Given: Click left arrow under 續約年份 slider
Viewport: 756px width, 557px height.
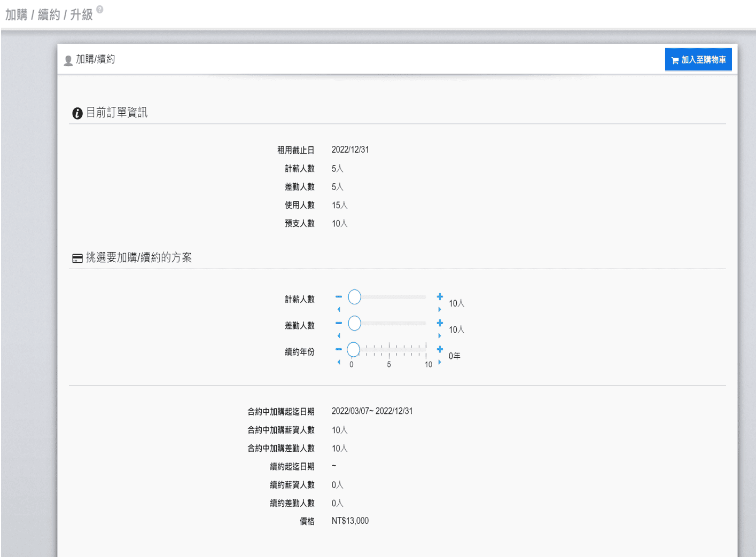Looking at the screenshot, I should pyautogui.click(x=339, y=362).
